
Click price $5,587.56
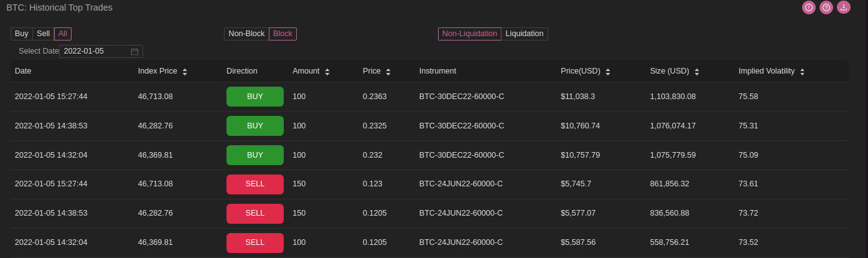(x=578, y=242)
